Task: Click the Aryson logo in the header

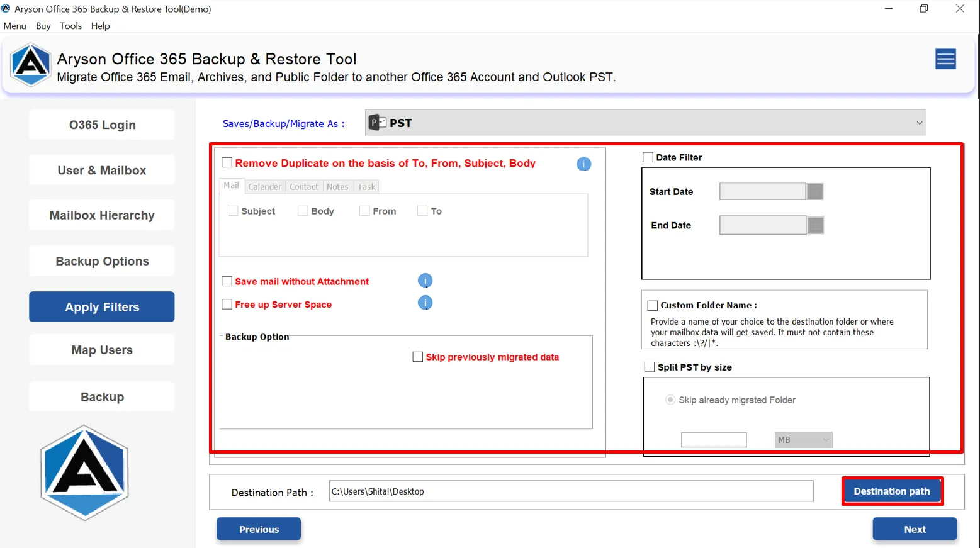Action: pos(30,65)
